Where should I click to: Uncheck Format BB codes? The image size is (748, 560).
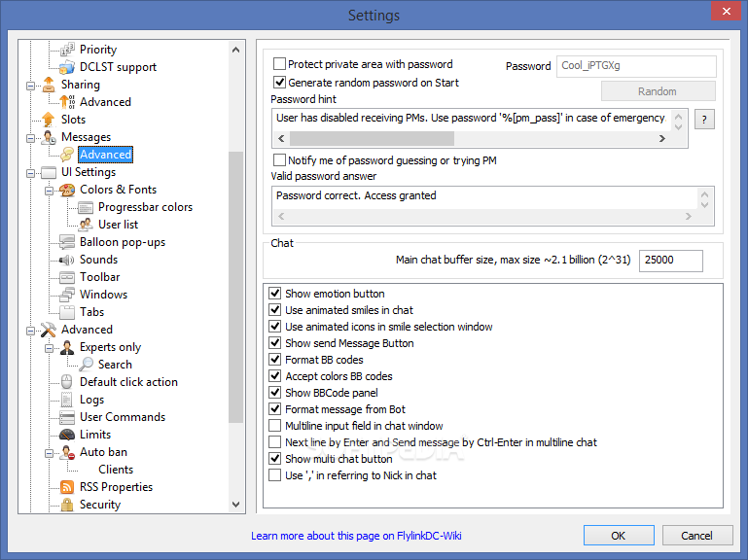pos(274,360)
